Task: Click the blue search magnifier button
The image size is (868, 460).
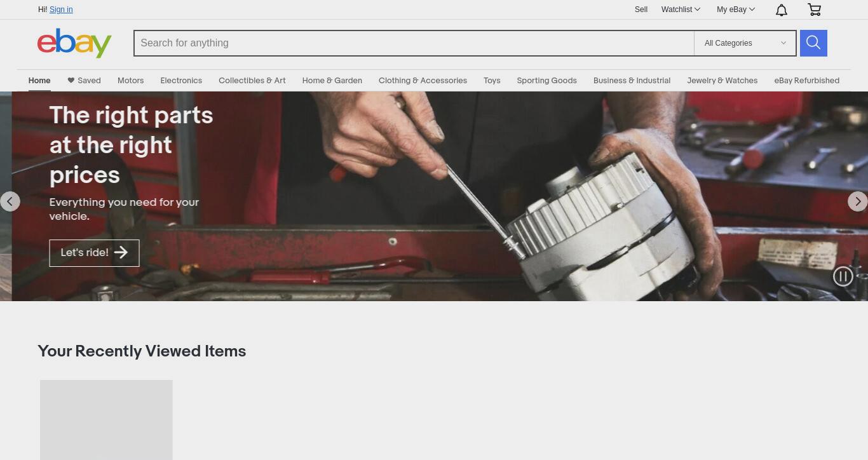Action: [813, 43]
